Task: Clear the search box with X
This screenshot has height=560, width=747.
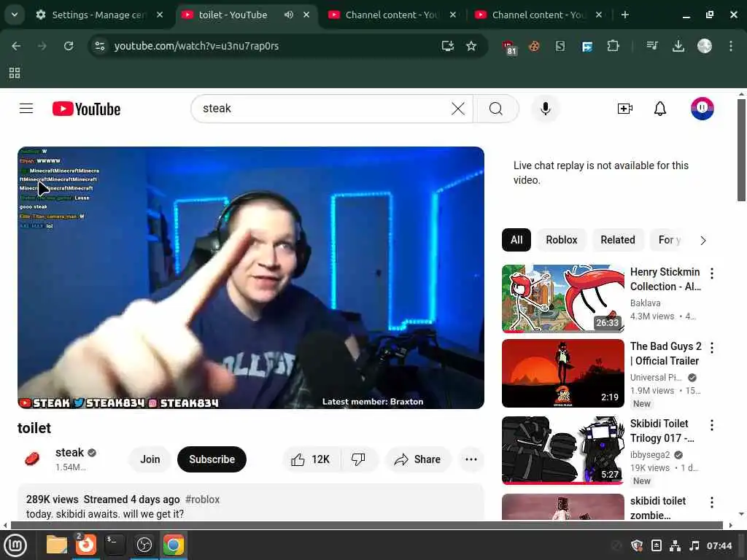Action: tap(458, 109)
